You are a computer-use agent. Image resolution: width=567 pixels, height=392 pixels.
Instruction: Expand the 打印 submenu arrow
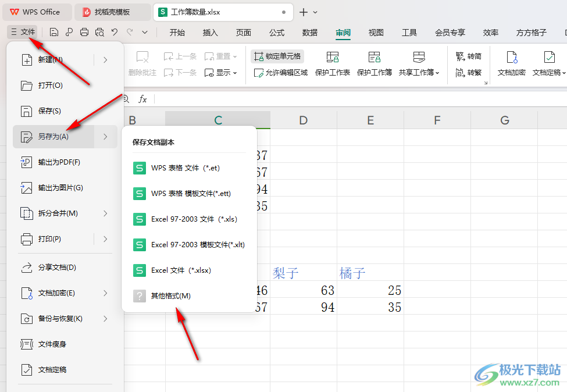click(x=106, y=239)
